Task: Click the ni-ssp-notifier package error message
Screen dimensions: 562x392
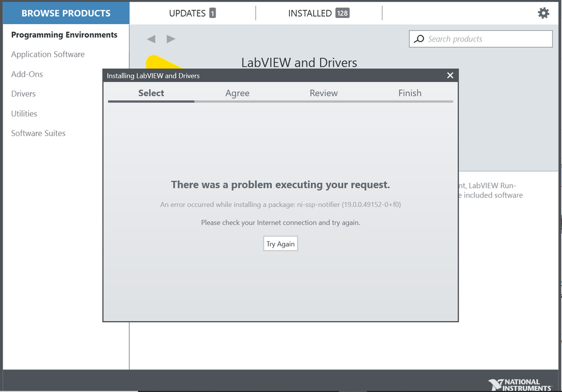Action: pyautogui.click(x=280, y=205)
